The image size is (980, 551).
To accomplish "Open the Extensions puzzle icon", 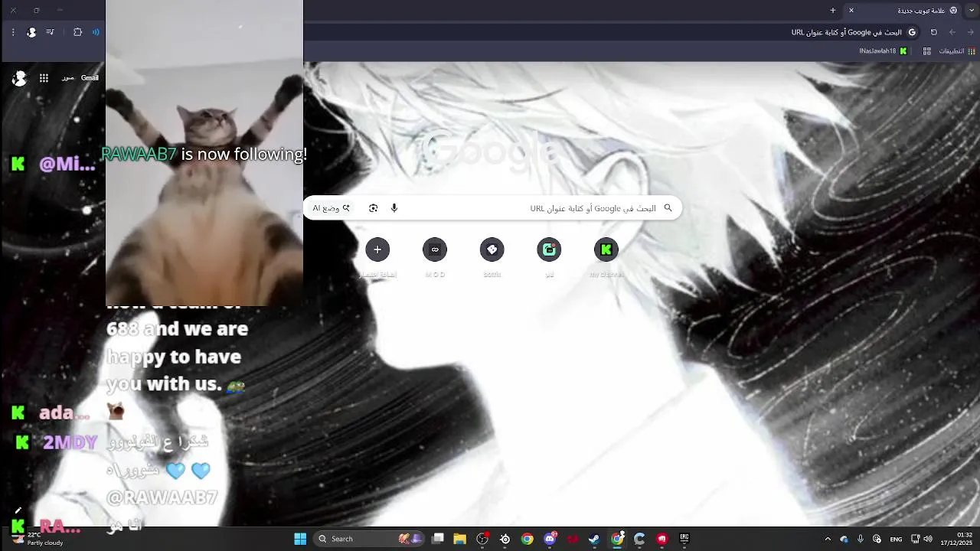I will point(77,32).
